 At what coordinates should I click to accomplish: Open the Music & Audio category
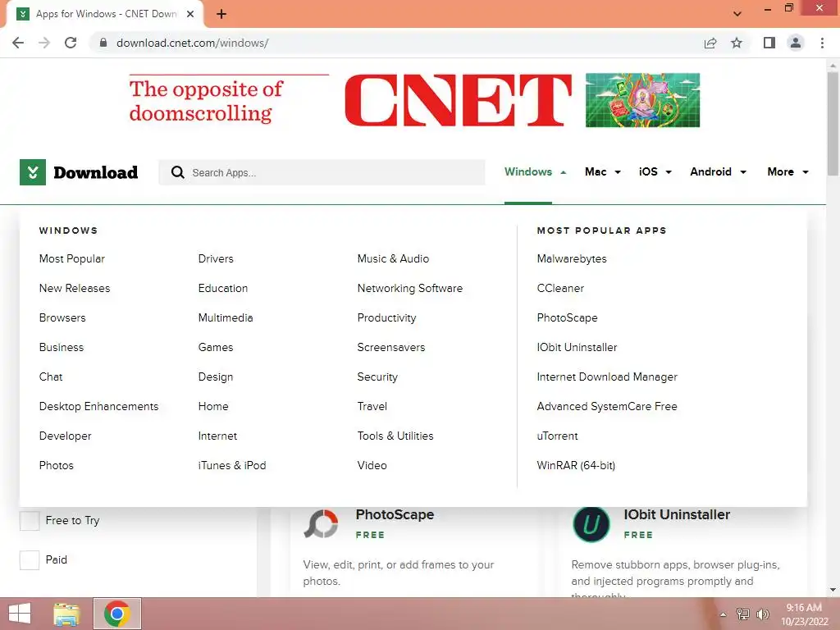click(393, 258)
